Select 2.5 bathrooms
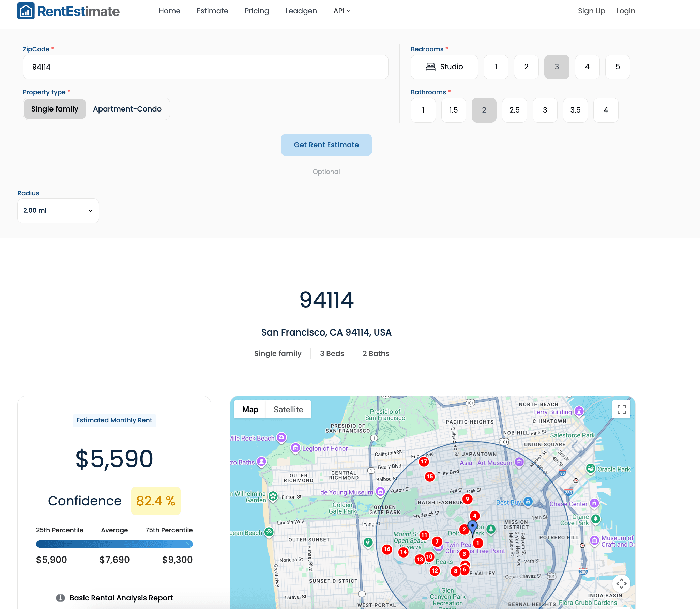Viewport: 700px width, 609px height. 514,110
